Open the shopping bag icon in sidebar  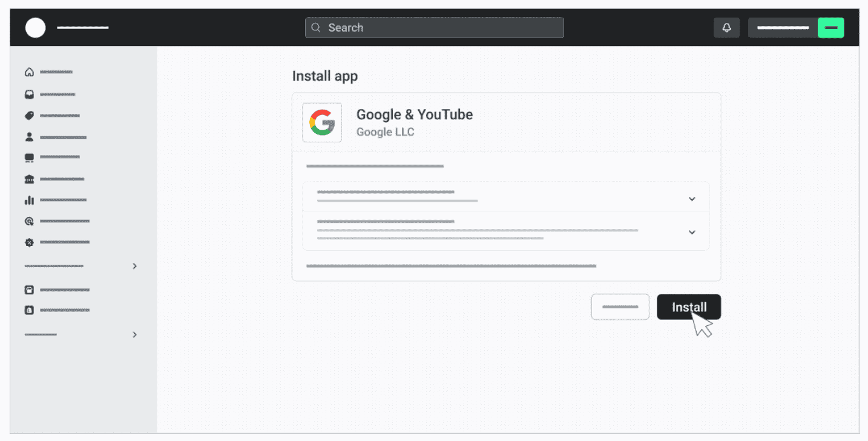coord(29,310)
